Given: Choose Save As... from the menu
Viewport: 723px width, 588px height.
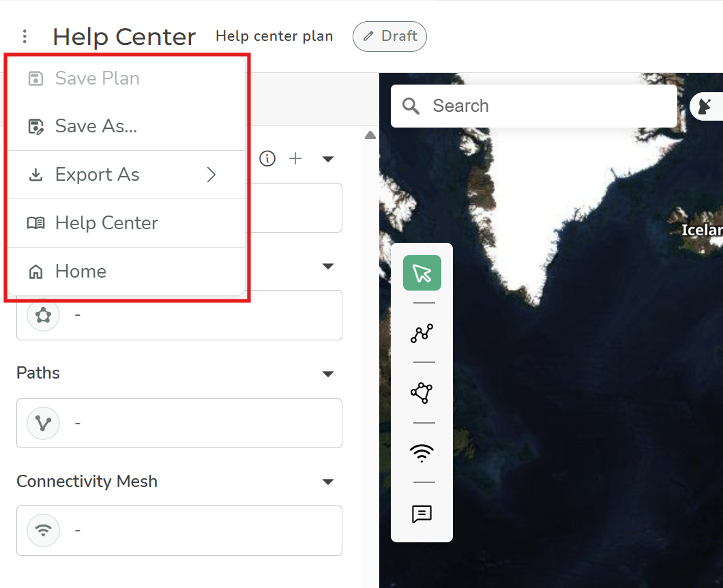Looking at the screenshot, I should tap(95, 126).
